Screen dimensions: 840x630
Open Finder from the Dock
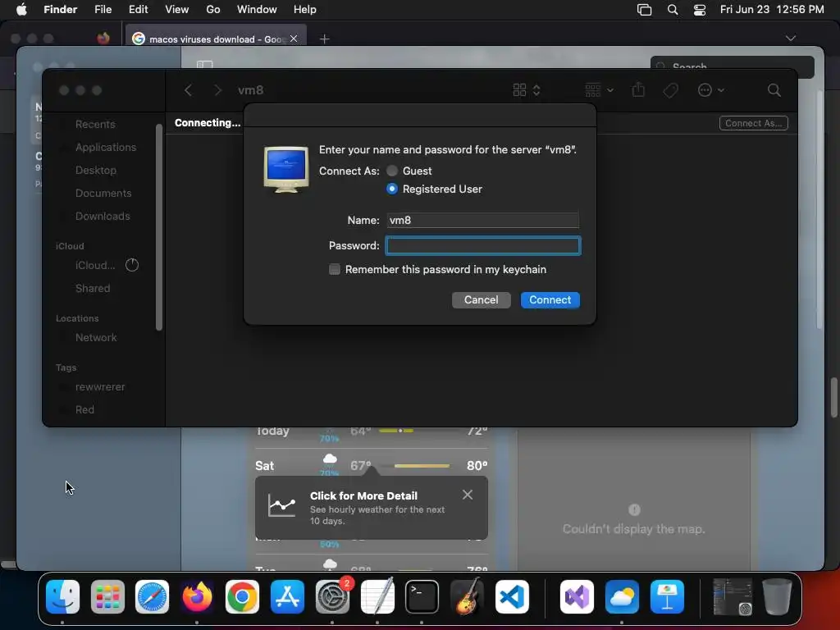(x=62, y=597)
